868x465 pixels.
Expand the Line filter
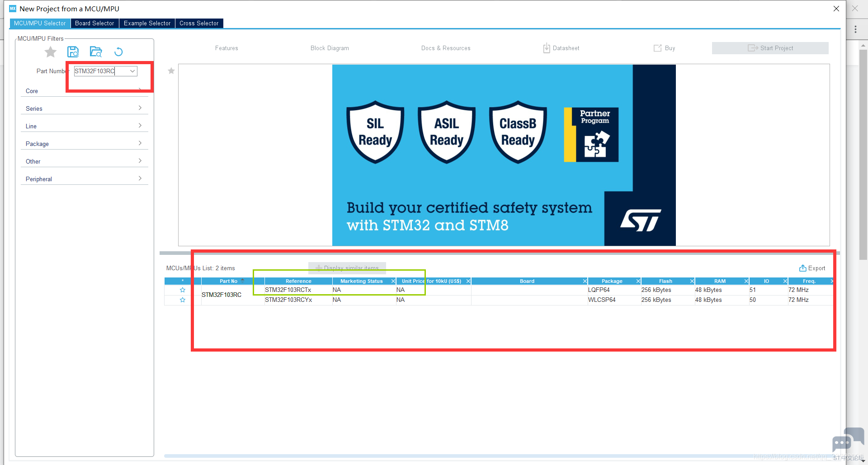pyautogui.click(x=84, y=126)
